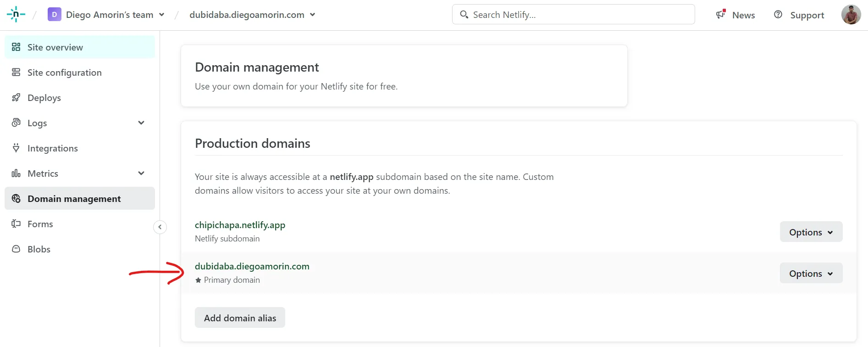Click the Primary domain label
This screenshot has width=868, height=347.
tap(232, 280)
